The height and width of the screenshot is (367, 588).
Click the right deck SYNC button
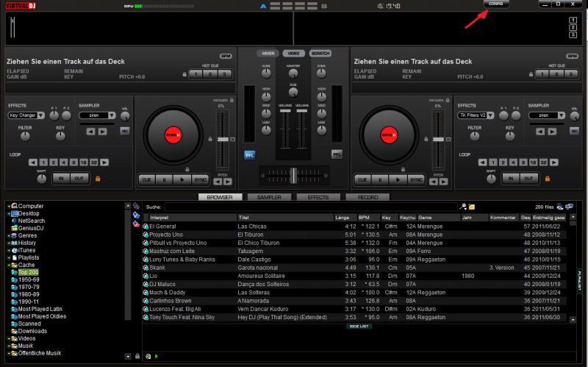pyautogui.click(x=416, y=179)
